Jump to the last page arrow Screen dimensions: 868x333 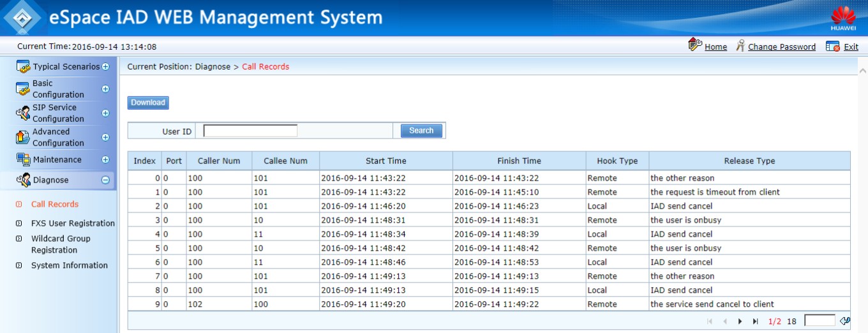click(x=756, y=322)
